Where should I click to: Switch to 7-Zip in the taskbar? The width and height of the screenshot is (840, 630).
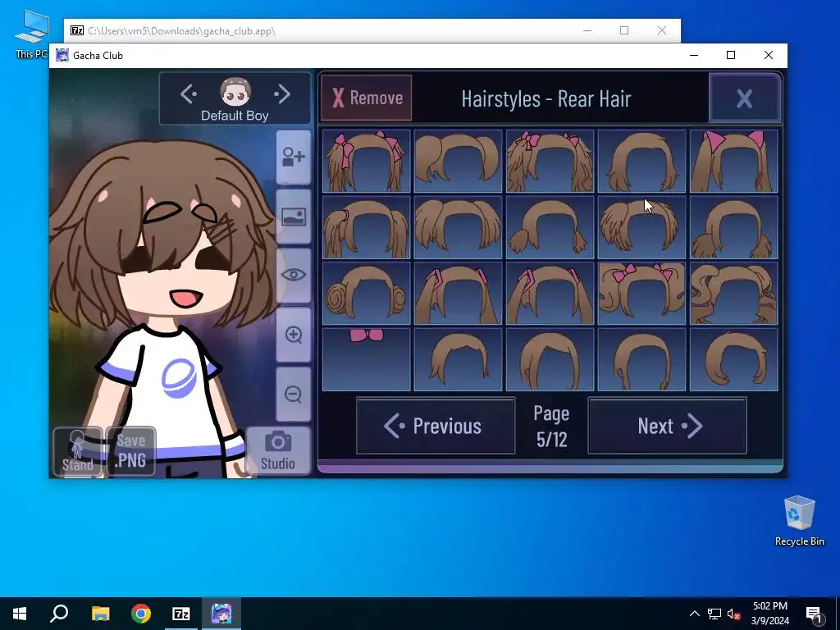(x=181, y=614)
